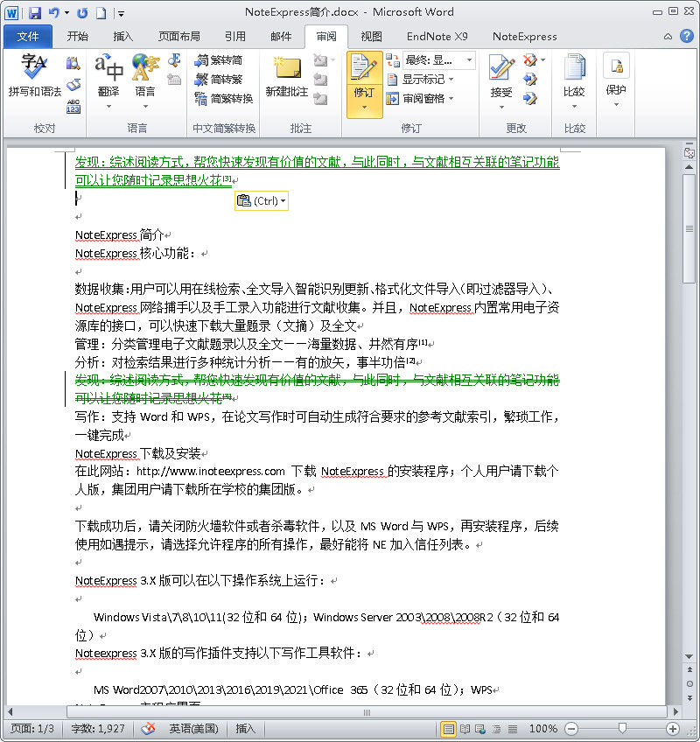Screen dimensions: 700x742
Task: Open the 语言 language menu
Action: click(x=145, y=80)
